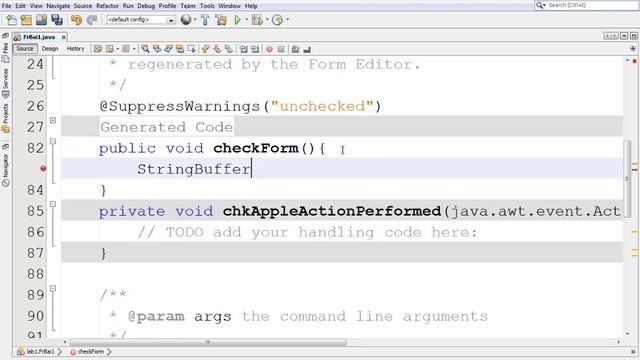
Task: Open the Navigate menu
Action: tap(58, 6)
